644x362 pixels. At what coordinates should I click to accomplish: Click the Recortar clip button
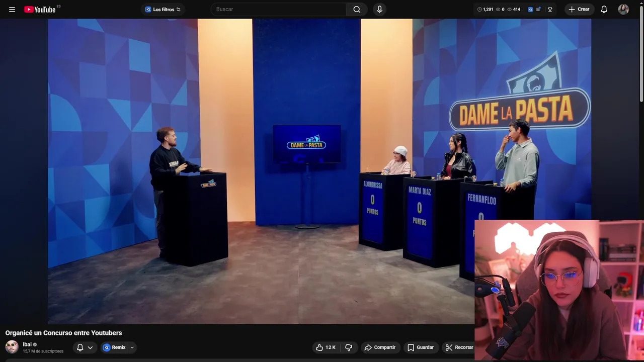point(458,347)
